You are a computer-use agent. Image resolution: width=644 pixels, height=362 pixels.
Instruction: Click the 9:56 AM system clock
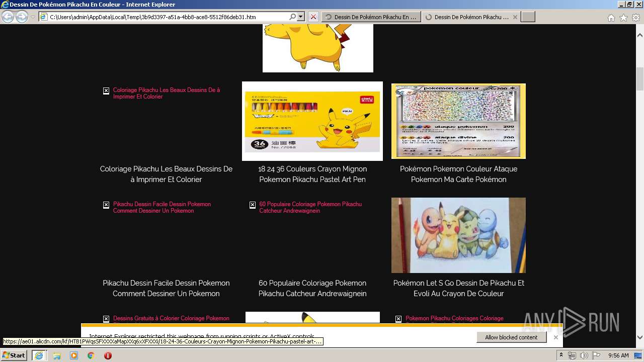coord(618,355)
